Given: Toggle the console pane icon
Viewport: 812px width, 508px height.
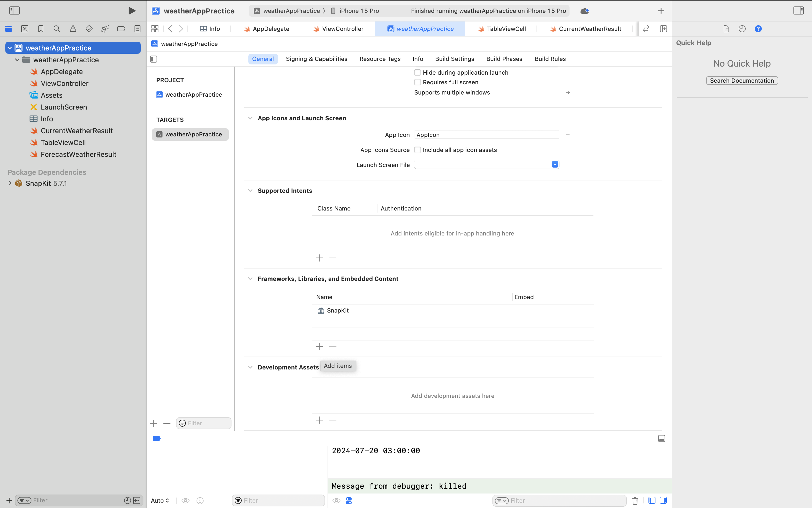Looking at the screenshot, I should (663, 500).
